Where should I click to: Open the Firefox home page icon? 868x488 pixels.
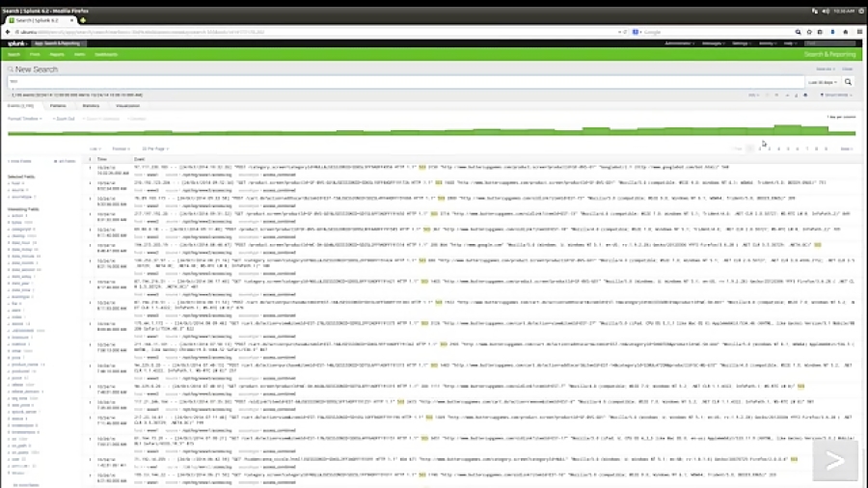coord(845,32)
